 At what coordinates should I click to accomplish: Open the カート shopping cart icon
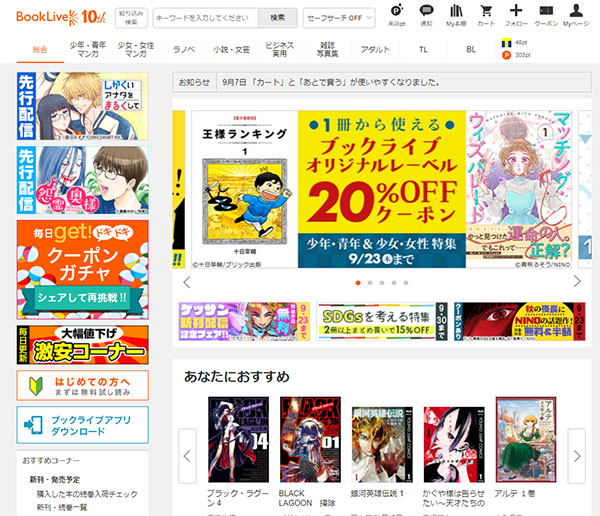486,15
